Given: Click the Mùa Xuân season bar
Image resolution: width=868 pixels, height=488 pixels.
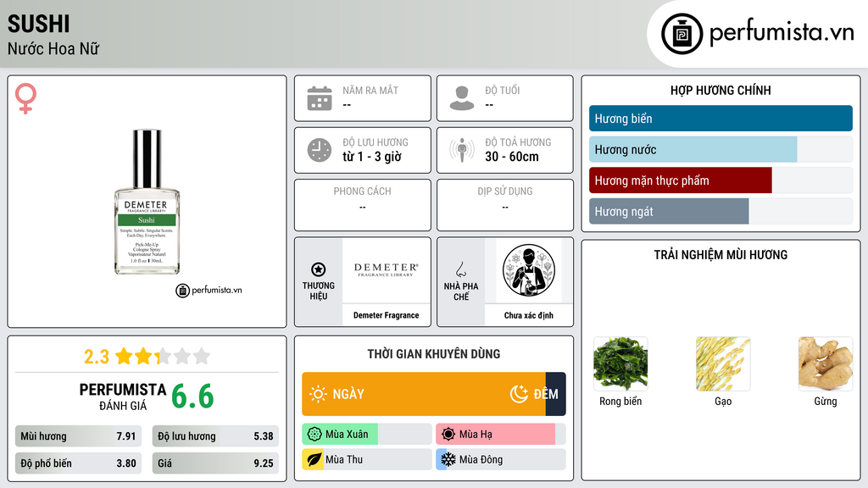Looking at the screenshot, I should click(367, 435).
